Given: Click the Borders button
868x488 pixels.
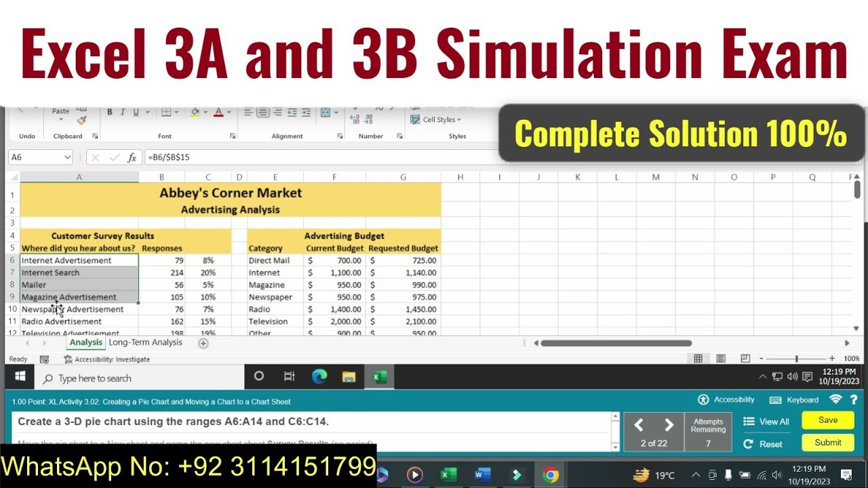Looking at the screenshot, I should click(x=165, y=112).
